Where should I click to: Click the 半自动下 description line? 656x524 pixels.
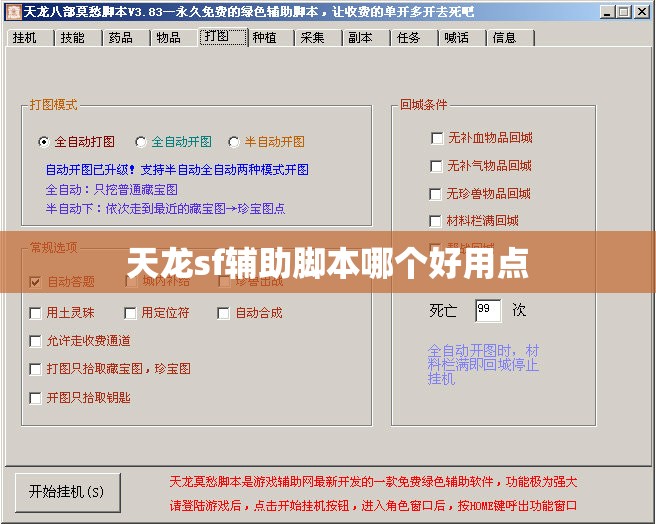(165, 208)
